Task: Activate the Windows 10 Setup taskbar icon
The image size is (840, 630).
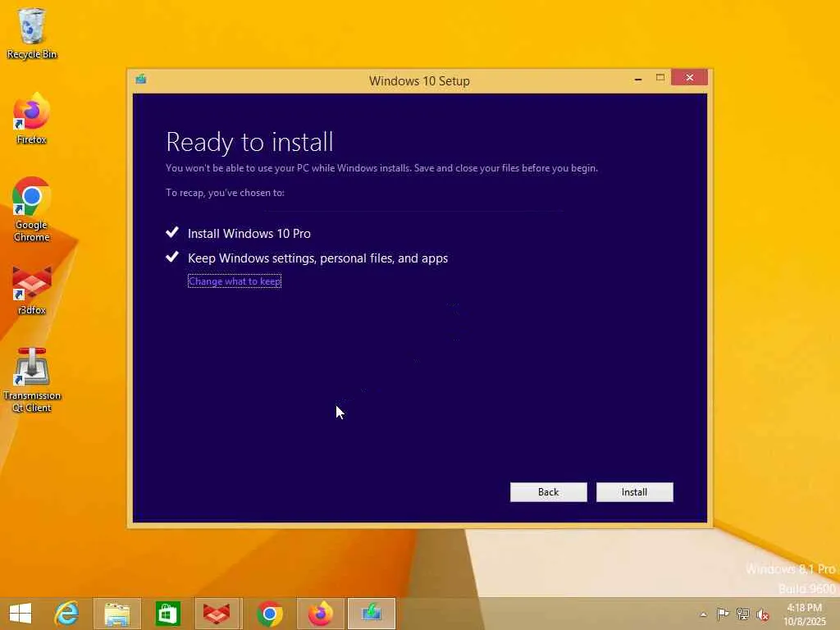Action: pyautogui.click(x=372, y=614)
